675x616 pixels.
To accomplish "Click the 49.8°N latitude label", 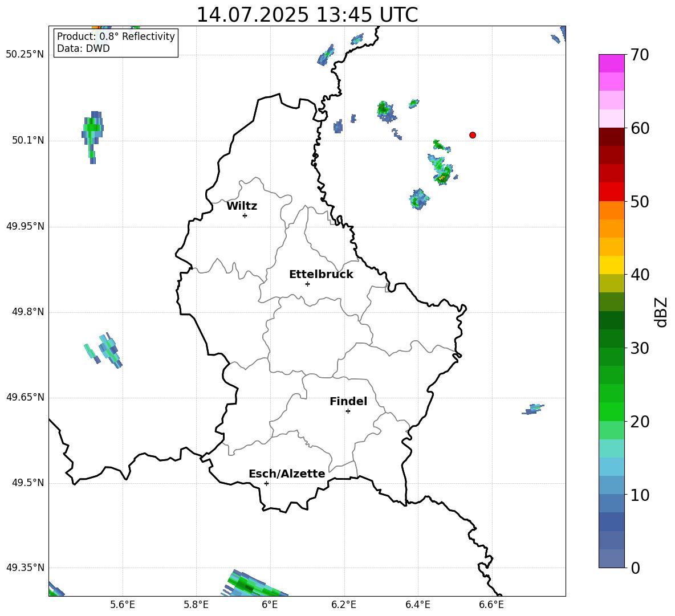I will [x=28, y=312].
